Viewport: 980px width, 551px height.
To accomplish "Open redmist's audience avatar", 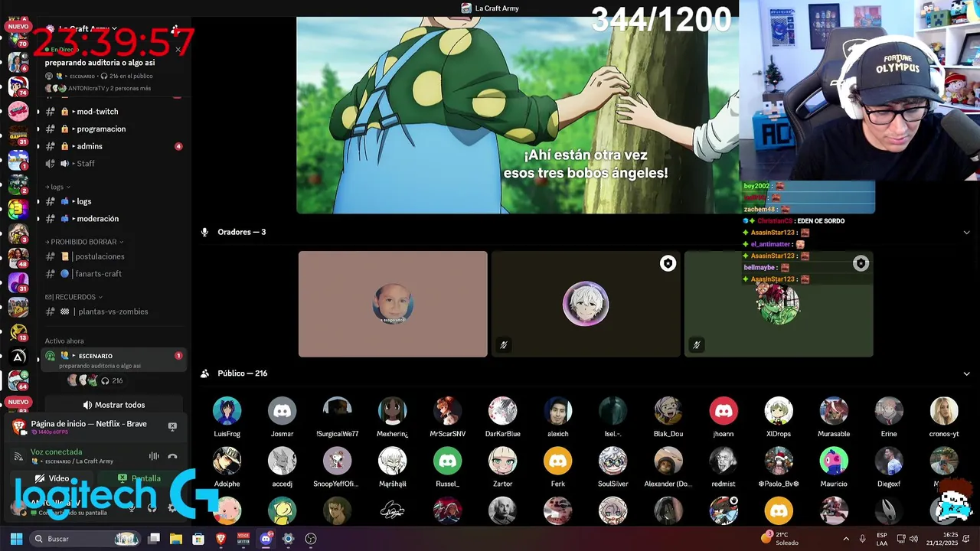I will 723,461.
